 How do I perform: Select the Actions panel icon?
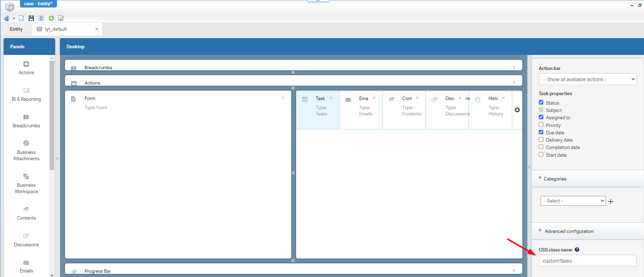tap(26, 64)
